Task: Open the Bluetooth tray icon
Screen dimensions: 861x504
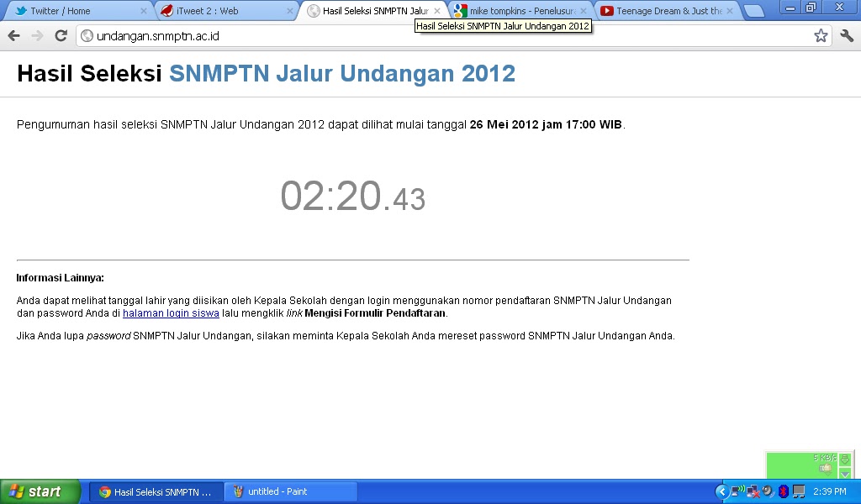Action: (x=784, y=491)
